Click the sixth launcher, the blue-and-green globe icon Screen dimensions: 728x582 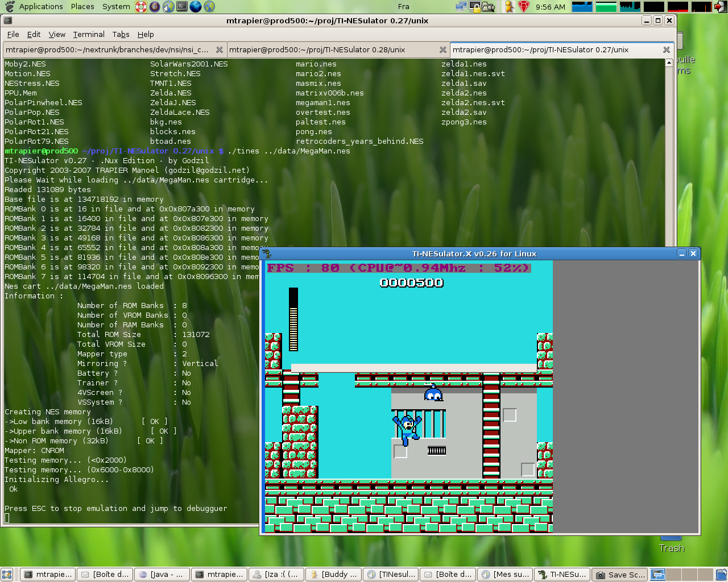click(209, 7)
